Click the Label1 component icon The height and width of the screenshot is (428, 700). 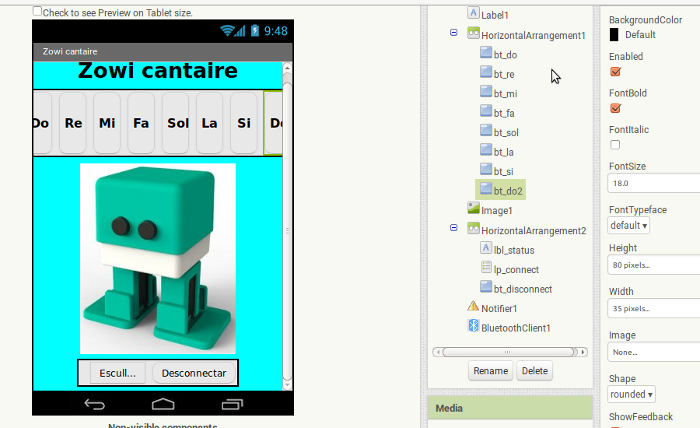(473, 14)
